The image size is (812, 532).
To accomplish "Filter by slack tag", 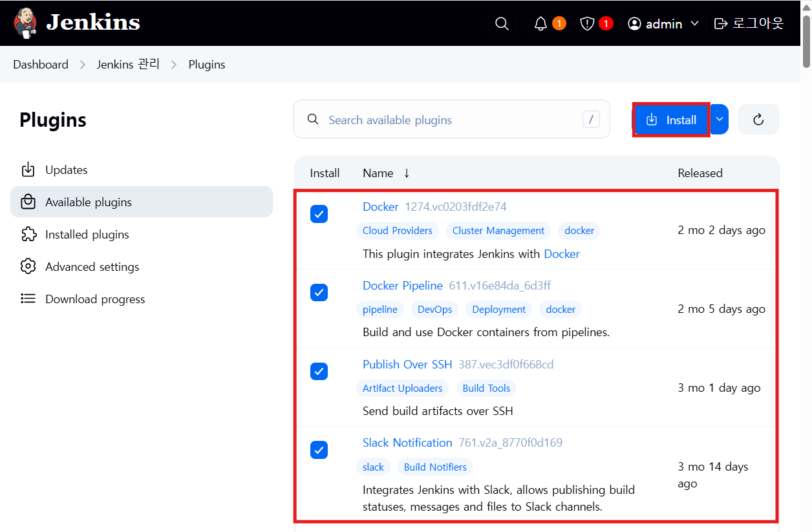I will click(x=373, y=467).
